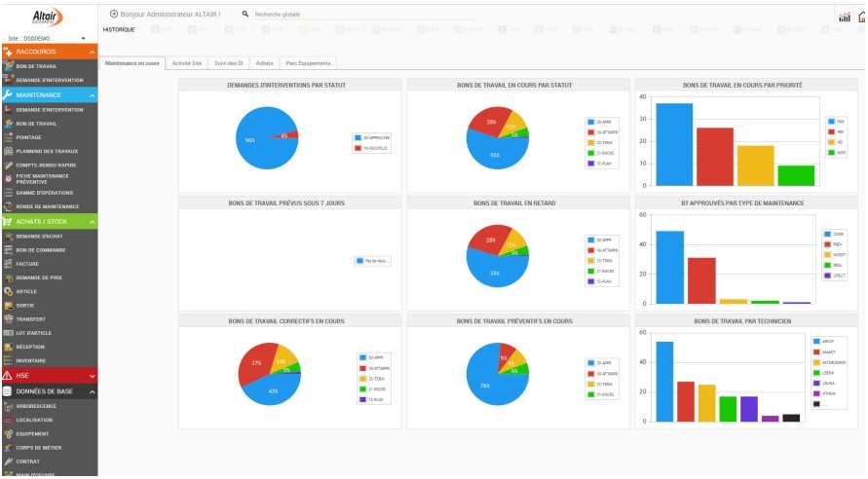This screenshot has height=479, width=868.
Task: Open the Pointage icon in Maintenance menu
Action: (8, 137)
